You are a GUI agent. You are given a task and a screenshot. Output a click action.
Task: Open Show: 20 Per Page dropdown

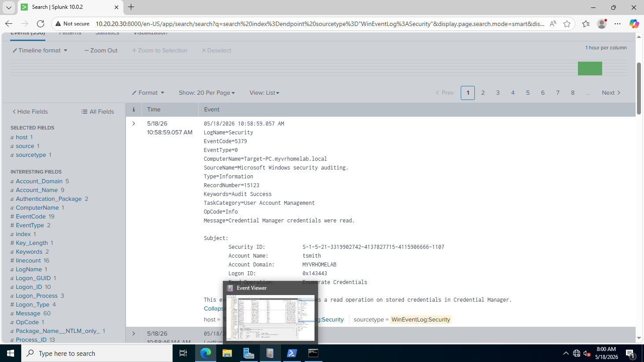pos(207,92)
